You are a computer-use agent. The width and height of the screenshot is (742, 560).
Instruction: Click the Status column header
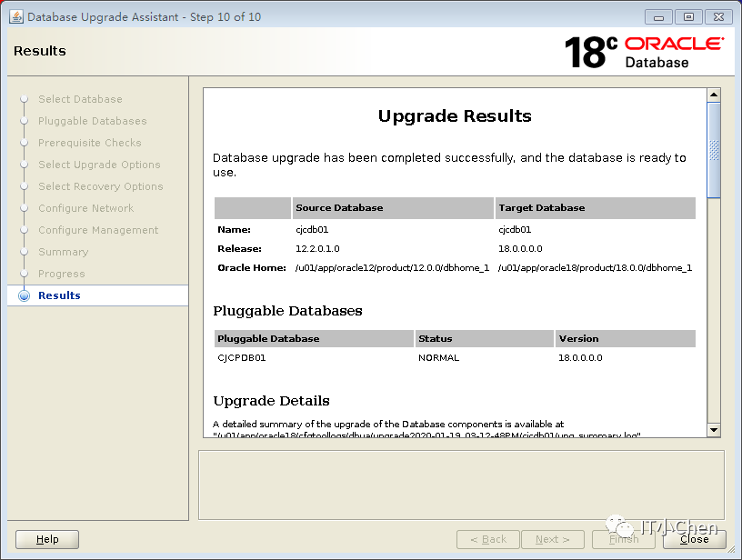(485, 339)
